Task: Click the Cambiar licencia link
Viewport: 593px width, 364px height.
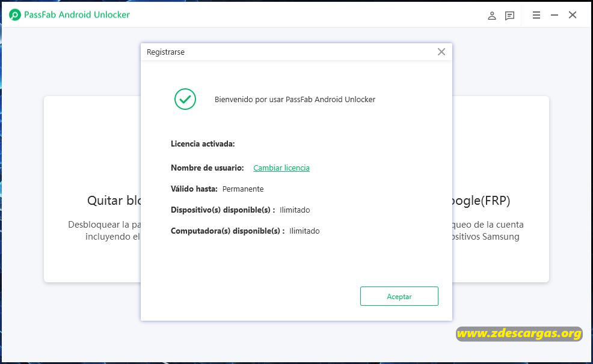Action: [281, 168]
